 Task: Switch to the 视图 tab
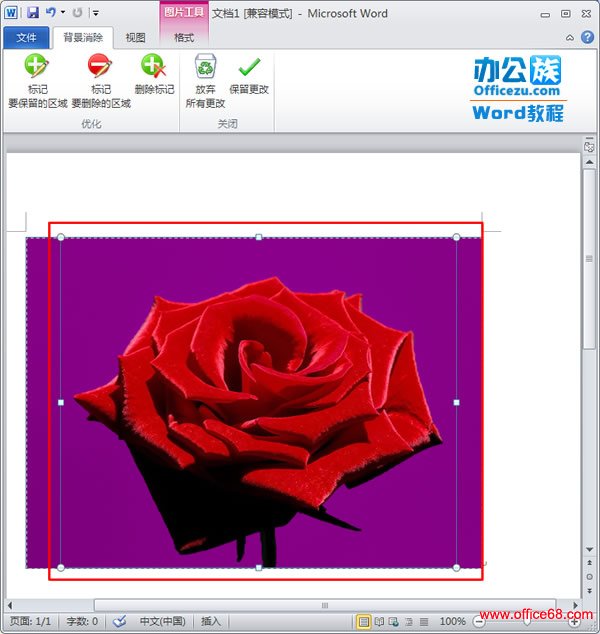pyautogui.click(x=135, y=38)
